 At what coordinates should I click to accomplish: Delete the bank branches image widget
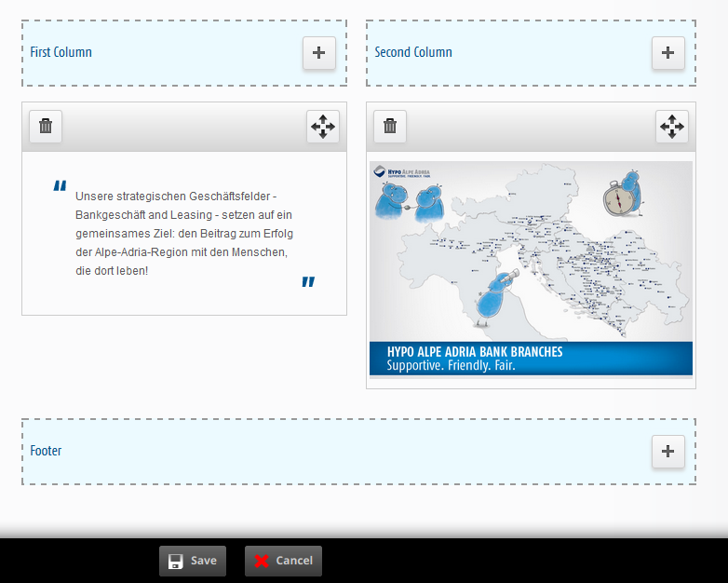click(x=390, y=126)
